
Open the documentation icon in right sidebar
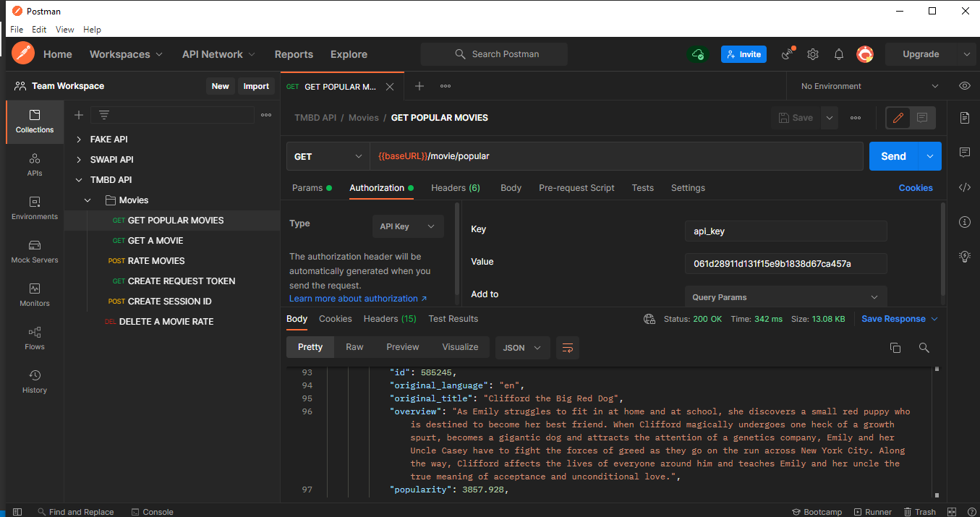[x=965, y=118]
